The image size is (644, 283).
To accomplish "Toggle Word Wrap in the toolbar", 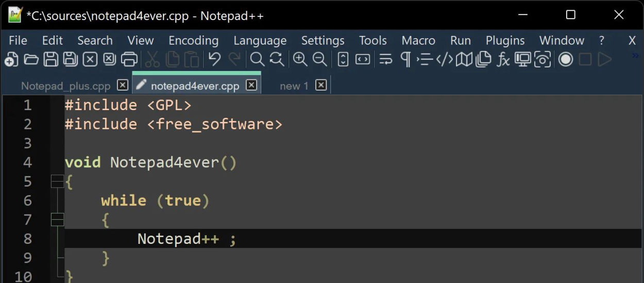I will [385, 60].
